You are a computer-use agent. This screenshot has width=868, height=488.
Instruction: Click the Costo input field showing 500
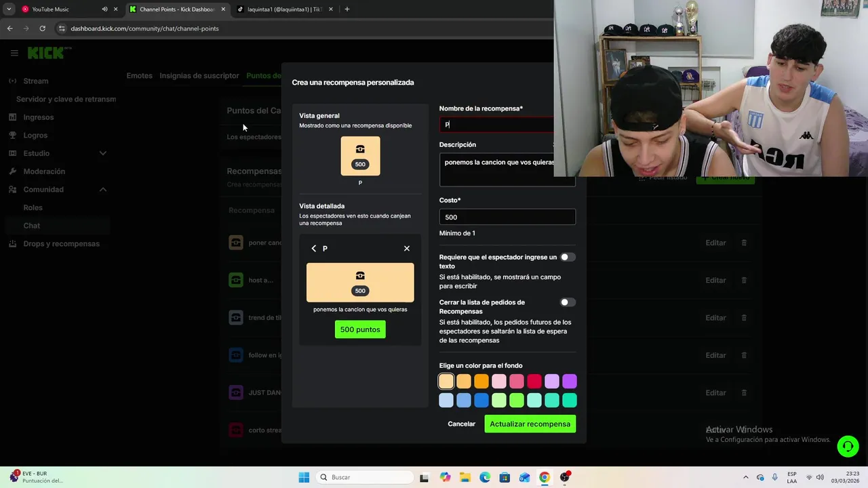pyautogui.click(x=507, y=217)
